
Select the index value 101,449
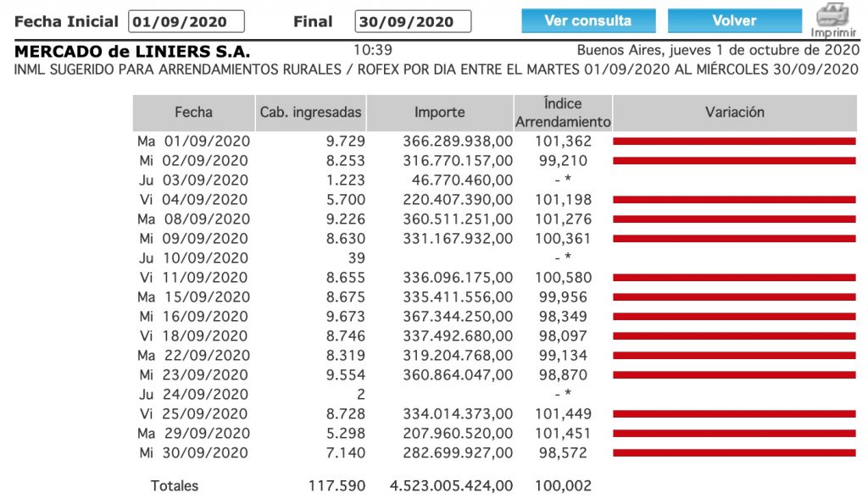pyautogui.click(x=563, y=414)
